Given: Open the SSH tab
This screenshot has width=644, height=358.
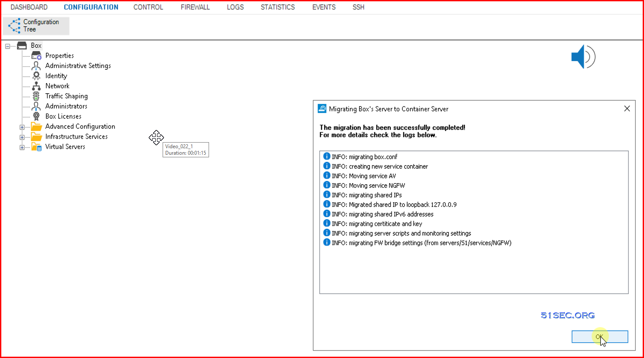Looking at the screenshot, I should 359,7.
